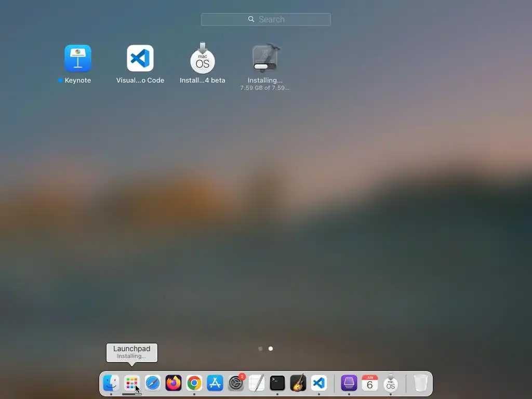Image resolution: width=532 pixels, height=399 pixels.
Task: Open Keynote from Launchpad
Action: pos(78,58)
